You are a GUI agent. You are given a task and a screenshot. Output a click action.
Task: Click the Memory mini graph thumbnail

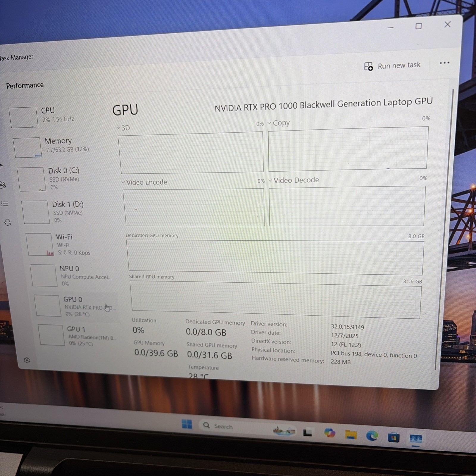tap(27, 147)
